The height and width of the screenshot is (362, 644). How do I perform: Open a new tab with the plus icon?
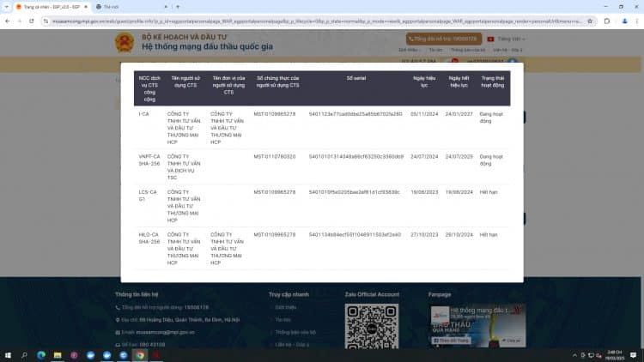(x=178, y=7)
